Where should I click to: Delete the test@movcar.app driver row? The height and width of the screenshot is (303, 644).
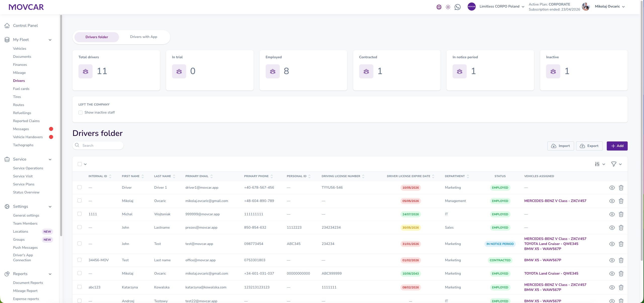(x=621, y=244)
